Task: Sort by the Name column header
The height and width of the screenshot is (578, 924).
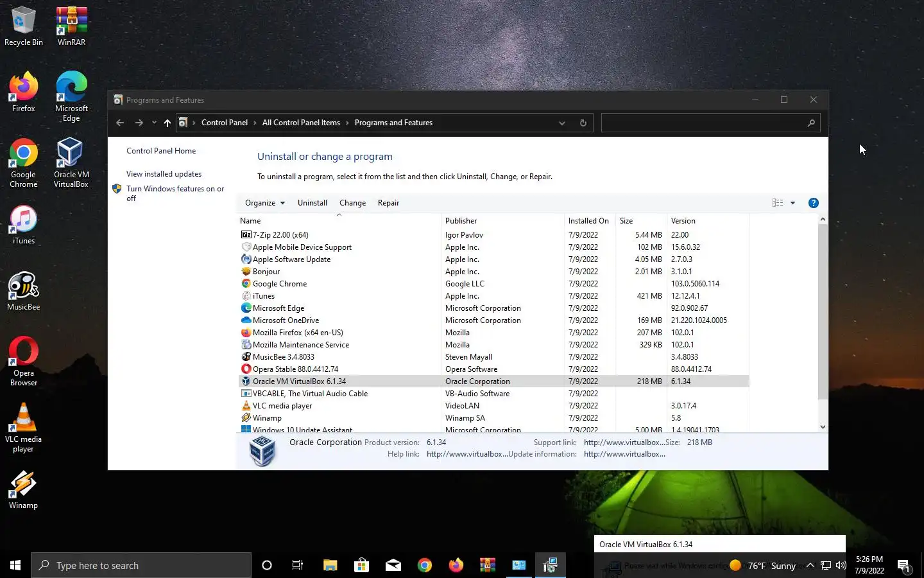Action: [x=339, y=221]
